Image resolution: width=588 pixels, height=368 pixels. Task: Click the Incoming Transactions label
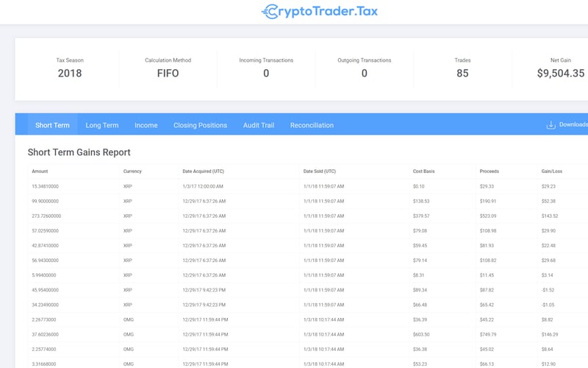click(266, 60)
